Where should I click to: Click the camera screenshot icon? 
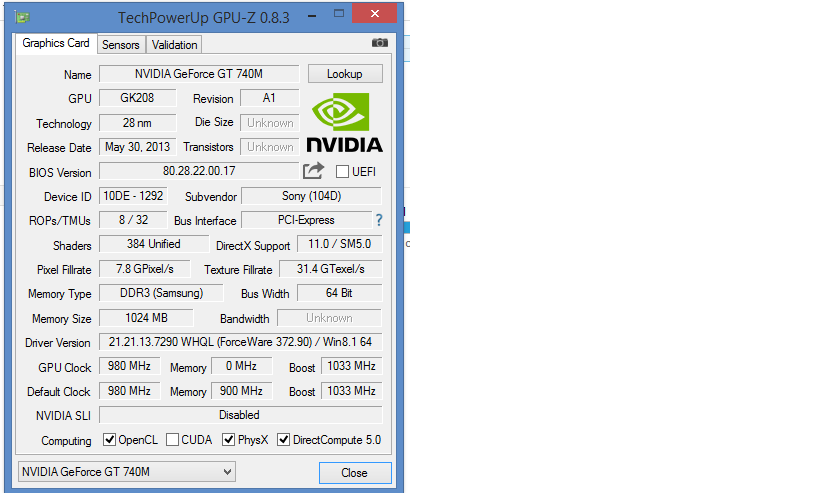(x=379, y=43)
